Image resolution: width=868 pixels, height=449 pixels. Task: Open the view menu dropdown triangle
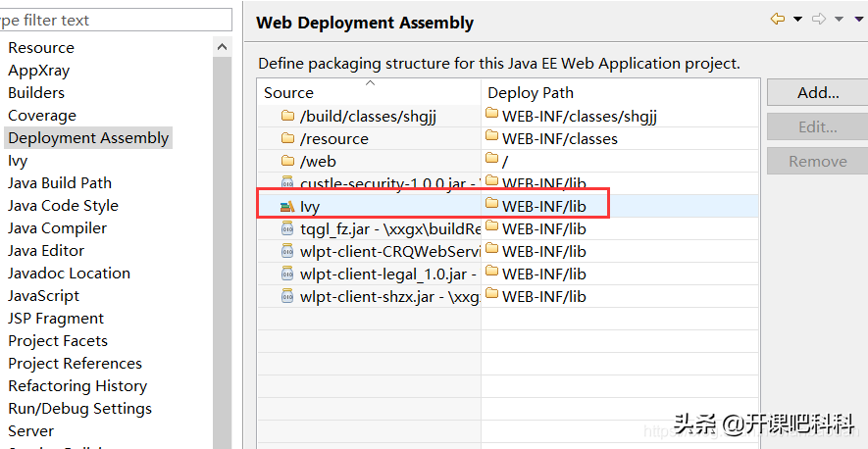coord(859,20)
